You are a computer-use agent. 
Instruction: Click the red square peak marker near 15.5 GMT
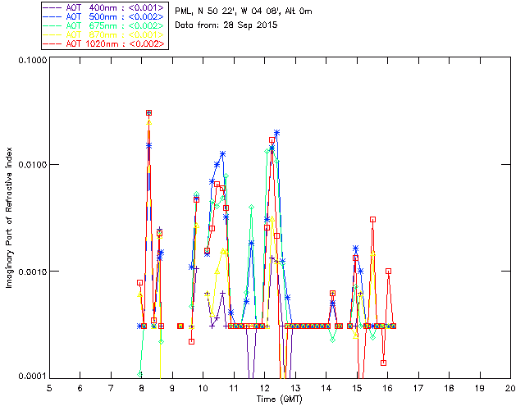(x=372, y=219)
